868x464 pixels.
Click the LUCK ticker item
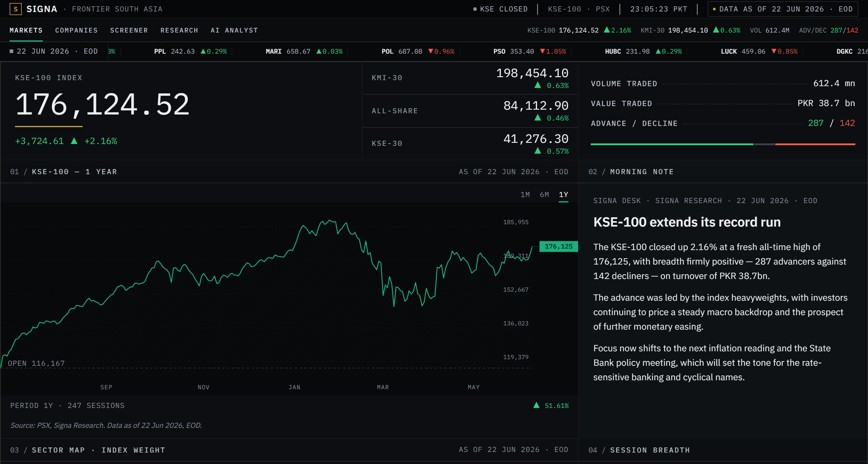(759, 52)
